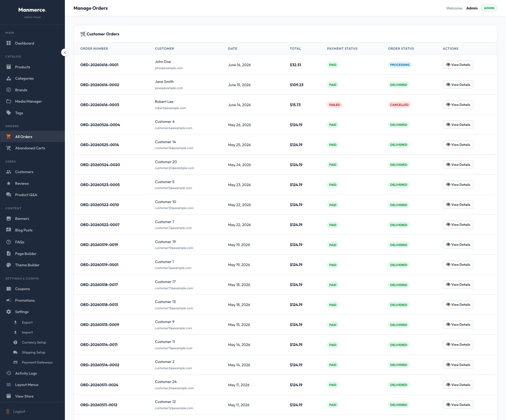Open Page Builder menu item

tap(32, 254)
